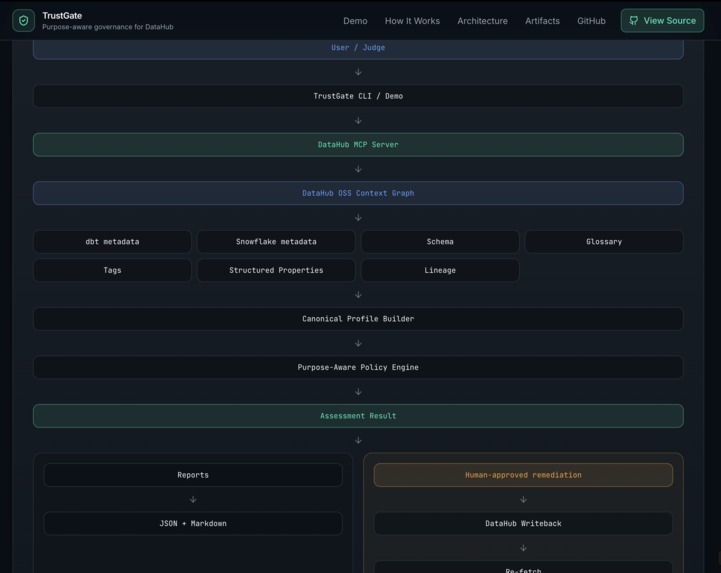Click the Reports box

pos(193,475)
